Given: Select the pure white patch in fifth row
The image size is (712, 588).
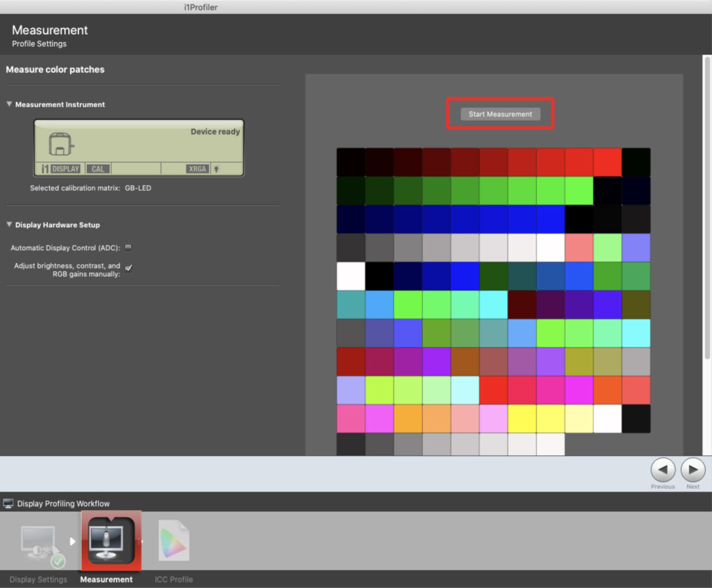Looking at the screenshot, I should coord(351,276).
